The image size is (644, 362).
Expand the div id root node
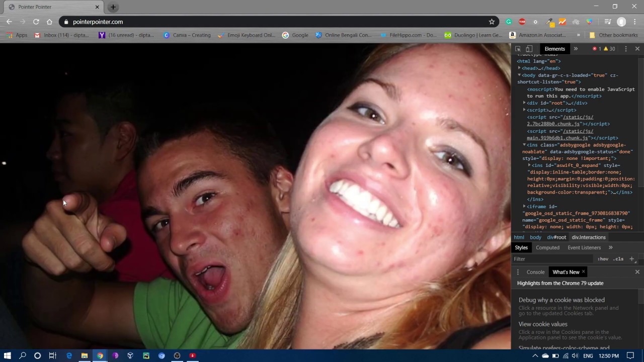coord(524,103)
